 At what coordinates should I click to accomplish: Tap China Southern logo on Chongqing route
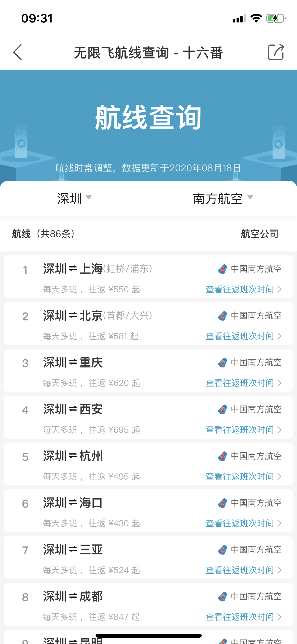click(x=223, y=363)
